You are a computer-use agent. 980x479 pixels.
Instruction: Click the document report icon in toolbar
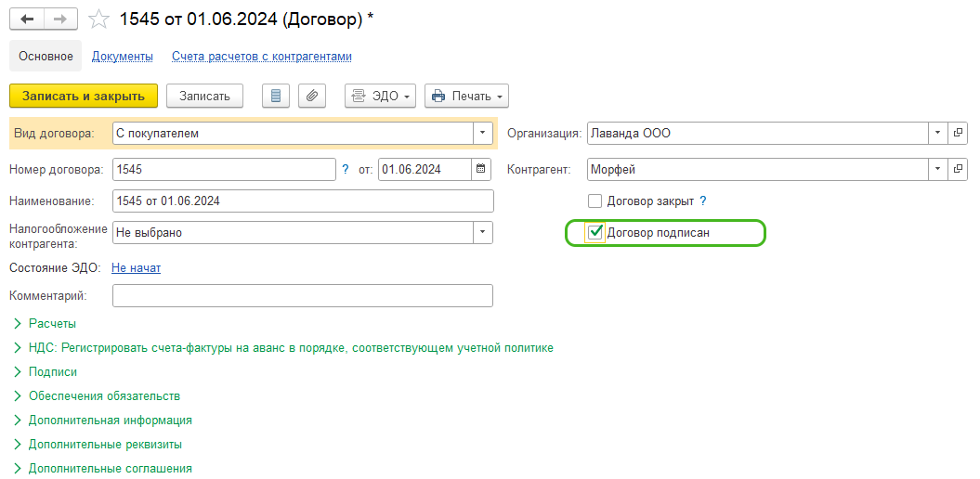coord(276,96)
